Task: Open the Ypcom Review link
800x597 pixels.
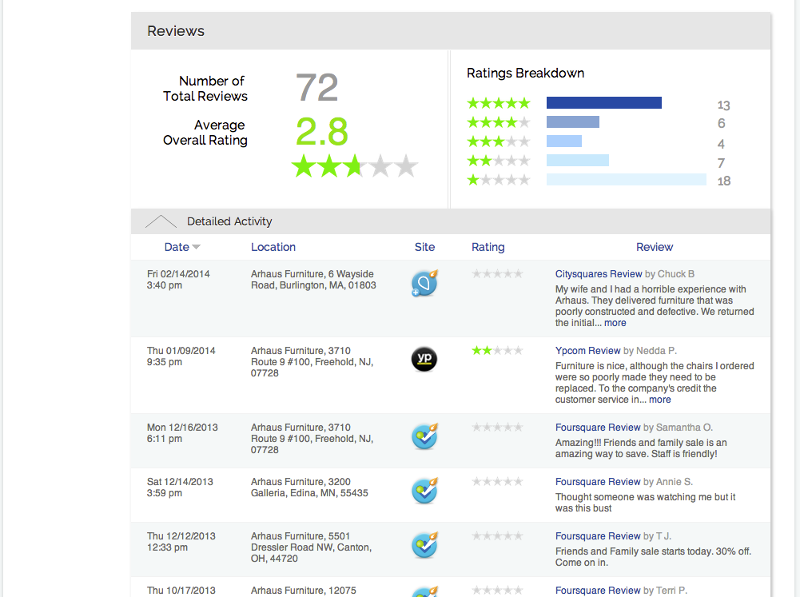Action: 588,351
